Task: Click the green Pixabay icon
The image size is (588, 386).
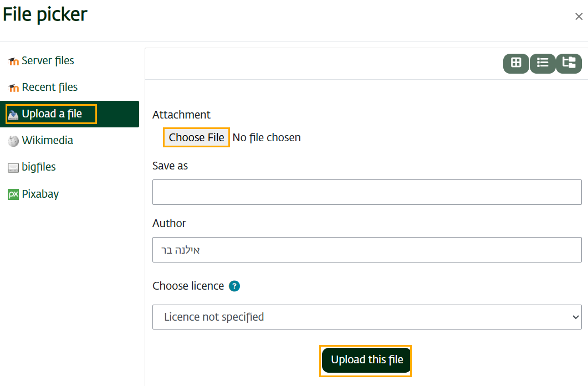Action: point(13,194)
